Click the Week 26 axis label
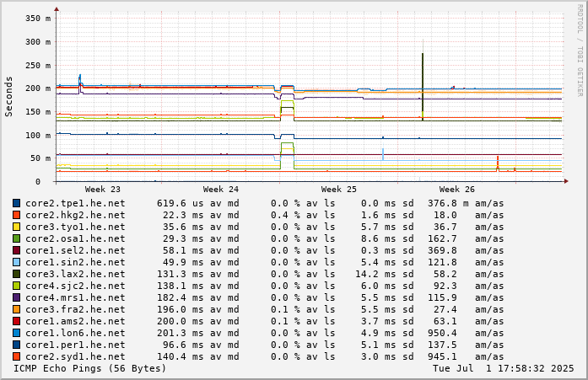Screen dimensions: 588x380 point(456,190)
